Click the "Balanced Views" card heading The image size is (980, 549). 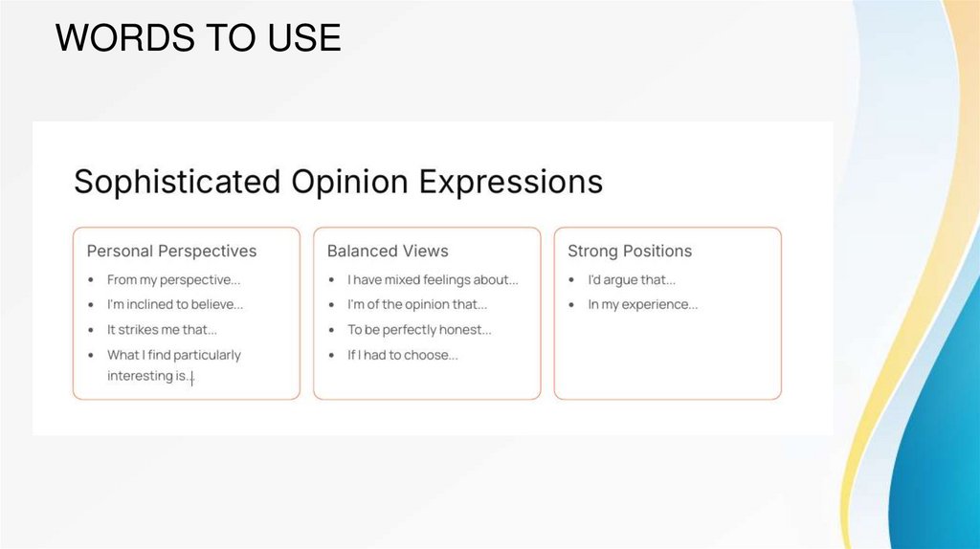pos(388,251)
